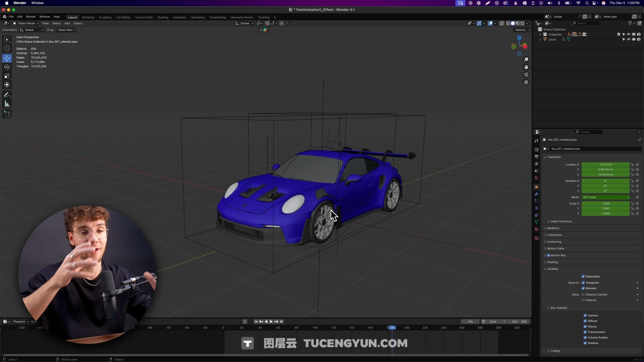Open the Playback menu in timeline
This screenshot has height=362, width=644.
click(x=21, y=322)
